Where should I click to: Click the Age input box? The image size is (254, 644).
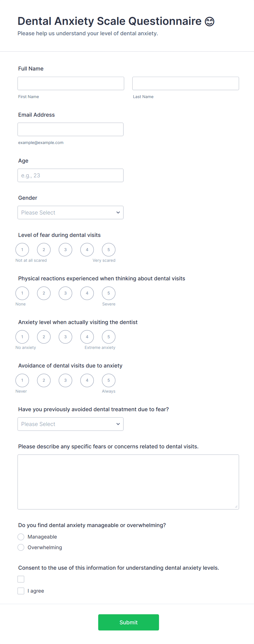70,175
